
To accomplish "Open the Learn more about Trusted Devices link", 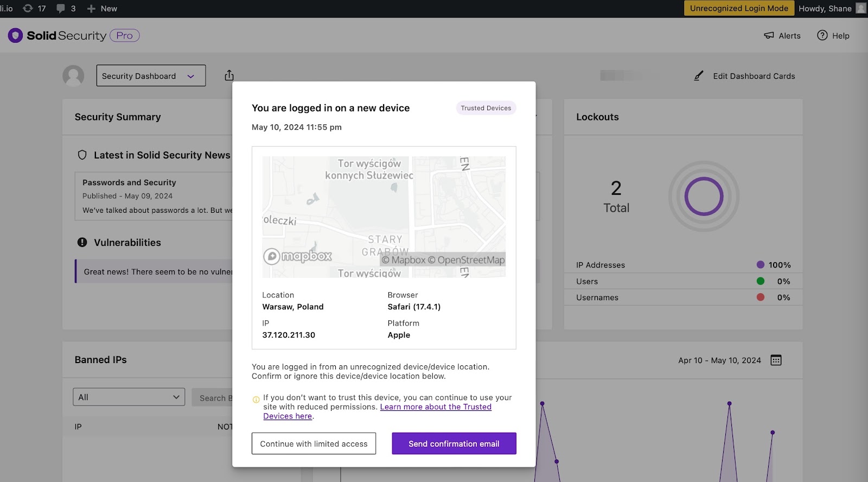I will pyautogui.click(x=436, y=407).
